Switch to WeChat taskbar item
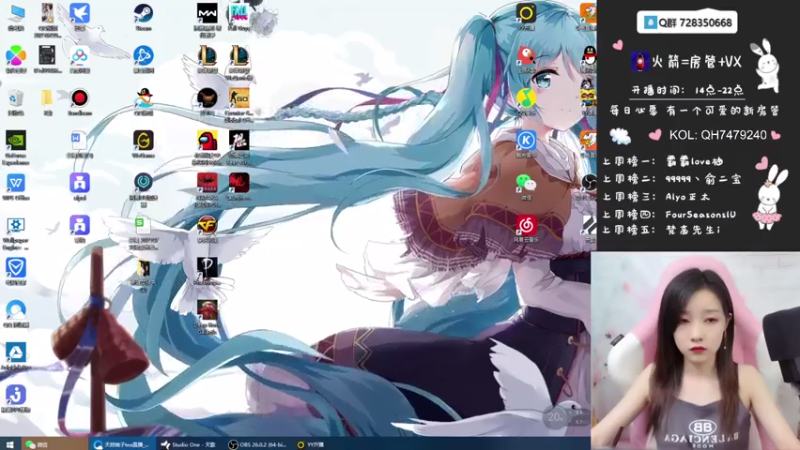Viewport: 800px width, 450px height. [54, 444]
